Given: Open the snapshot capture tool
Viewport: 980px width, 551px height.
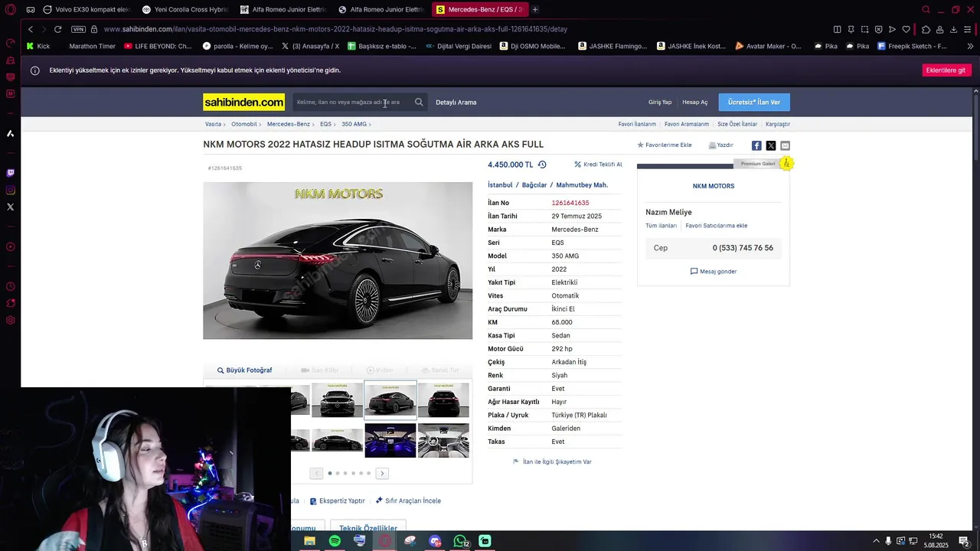Looking at the screenshot, I should 864,29.
